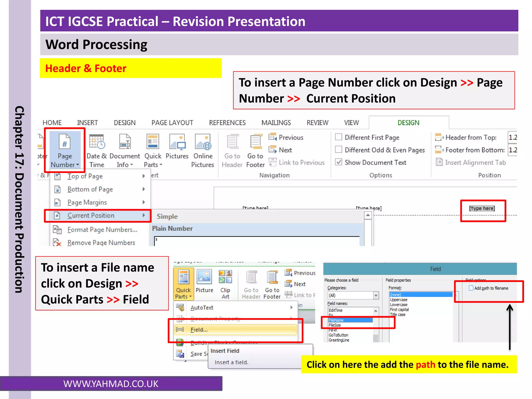532x399 pixels.
Task: Expand the Categories combo box
Action: pos(376,295)
